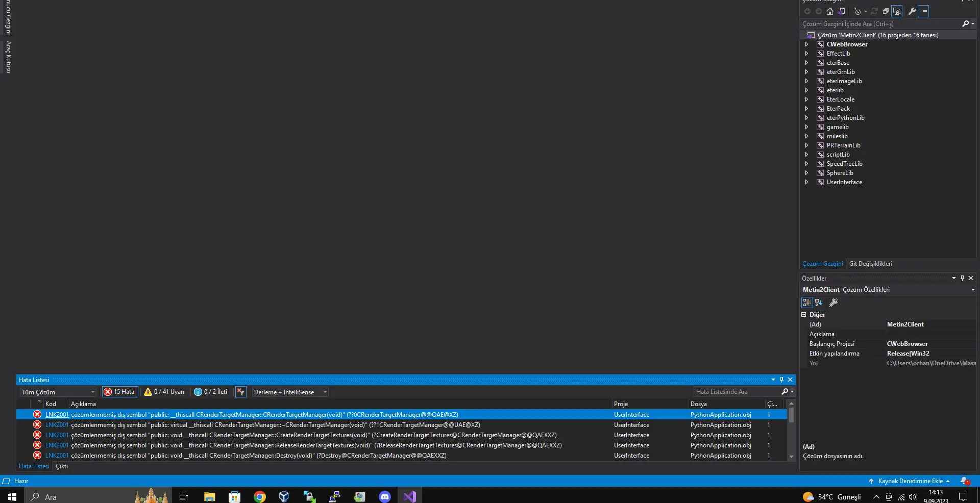
Task: Expand the gamelib project tree
Action: pyautogui.click(x=806, y=127)
